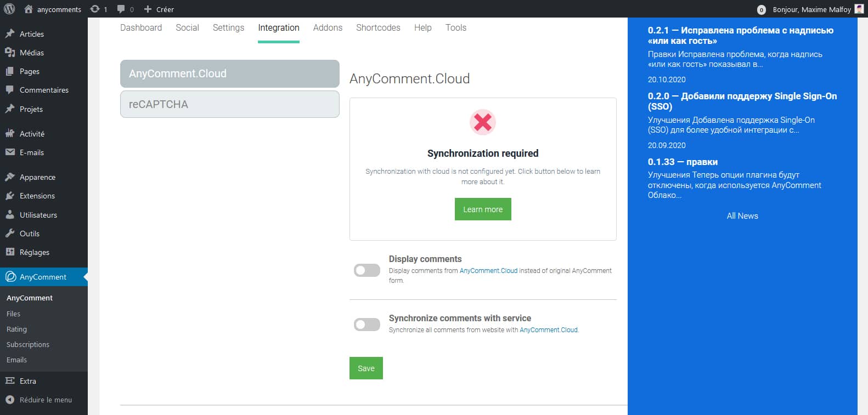Follow AnyComment.Cloud link in Display comments description
This screenshot has height=415, width=868.
[x=488, y=271]
